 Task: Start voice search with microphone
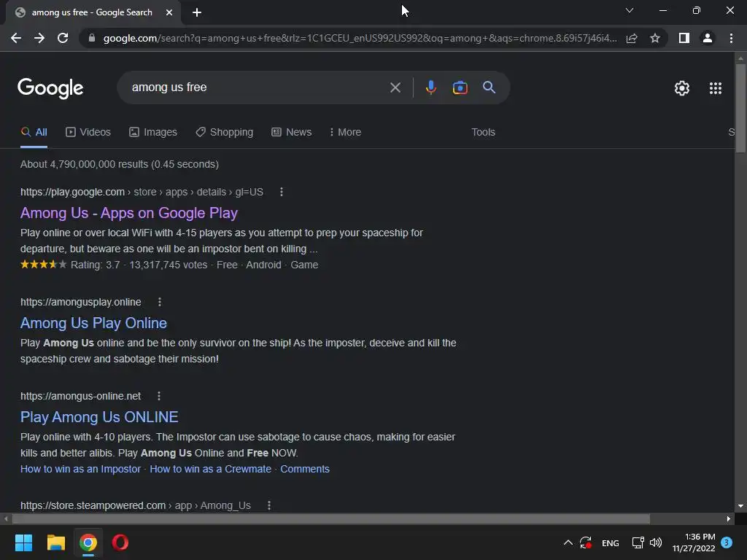pos(430,87)
